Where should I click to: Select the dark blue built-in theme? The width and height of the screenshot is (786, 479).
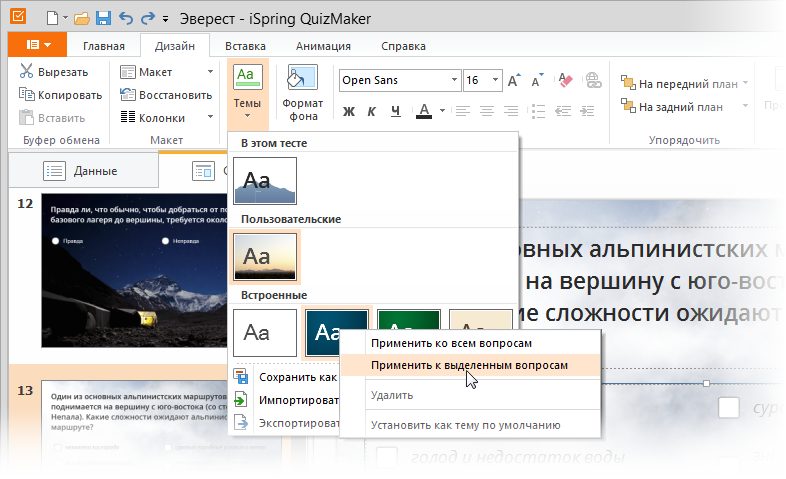(321, 333)
